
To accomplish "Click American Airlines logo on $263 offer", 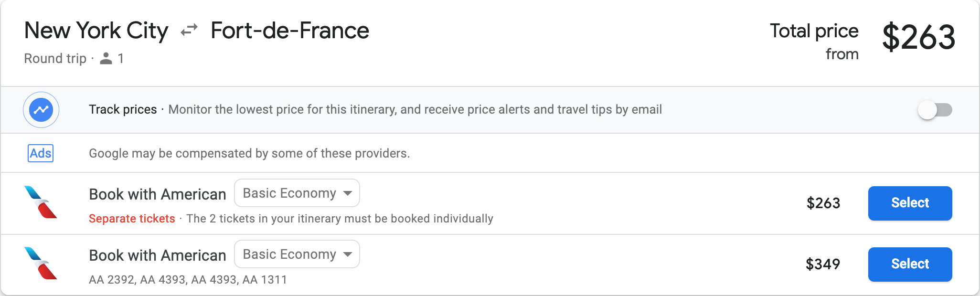I will point(41,202).
